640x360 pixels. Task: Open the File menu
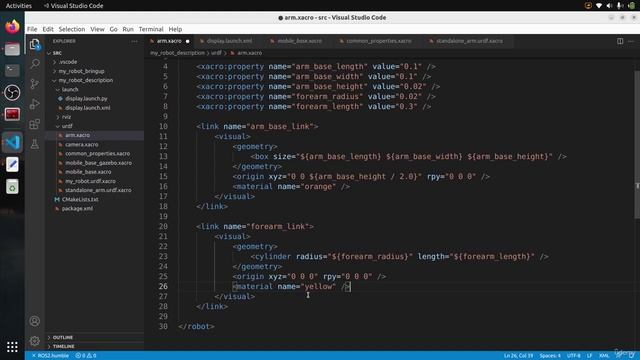pyautogui.click(x=32, y=29)
